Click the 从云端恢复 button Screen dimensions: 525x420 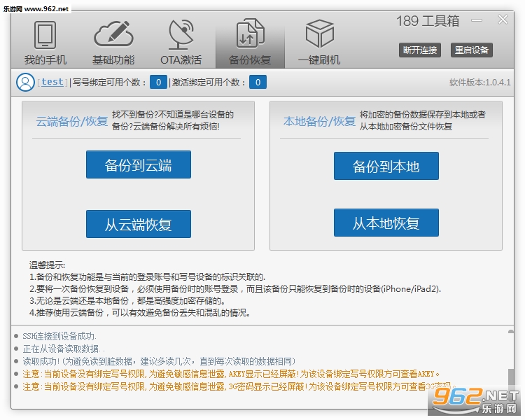(x=139, y=224)
